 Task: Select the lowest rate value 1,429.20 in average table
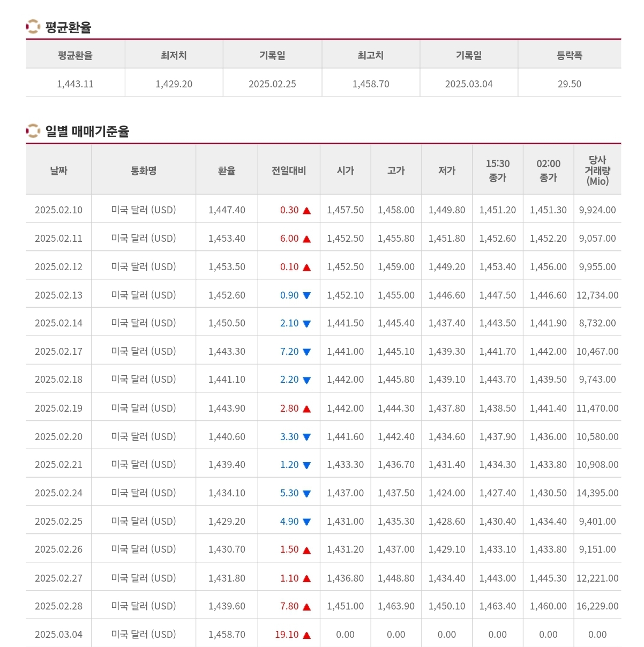[174, 84]
